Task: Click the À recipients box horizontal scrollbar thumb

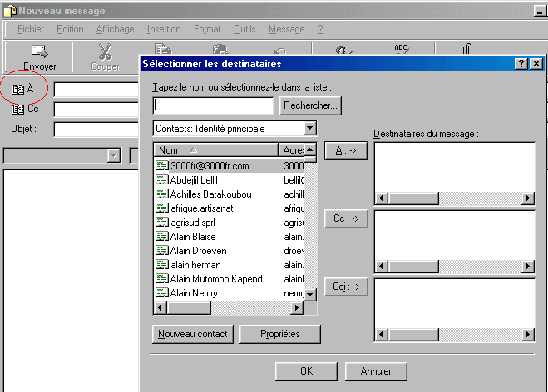Action: coord(413,198)
